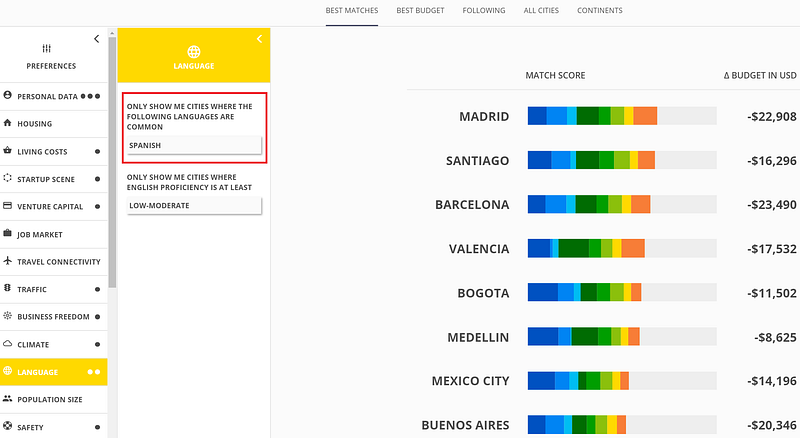Screen dimensions: 800x438
Task: Collapse the preferences sidebar with chevron
Action: [x=96, y=39]
